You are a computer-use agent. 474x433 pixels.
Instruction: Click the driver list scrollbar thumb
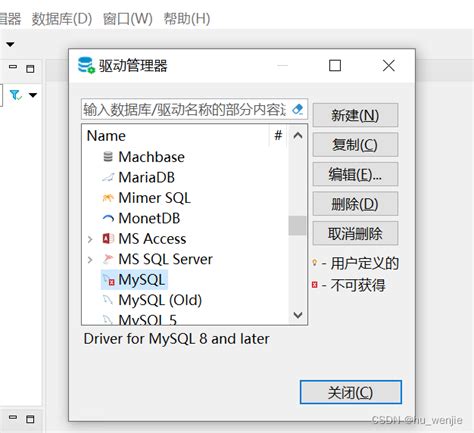click(297, 226)
